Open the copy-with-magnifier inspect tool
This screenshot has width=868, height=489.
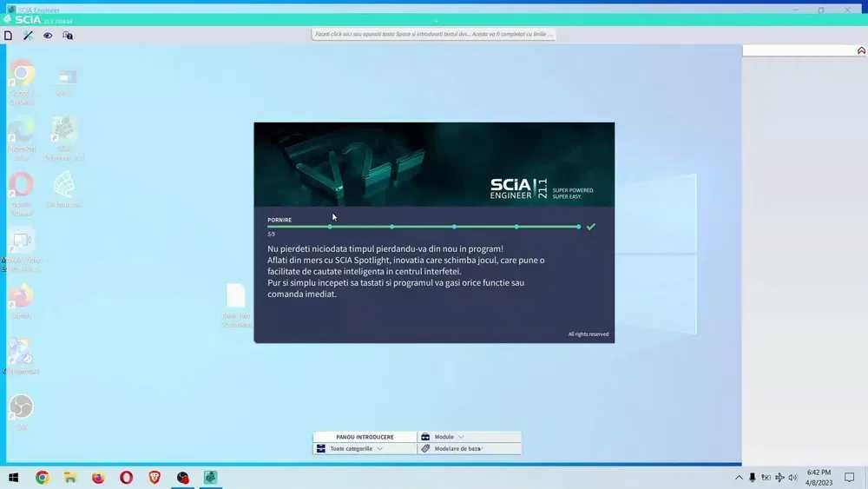(x=68, y=36)
